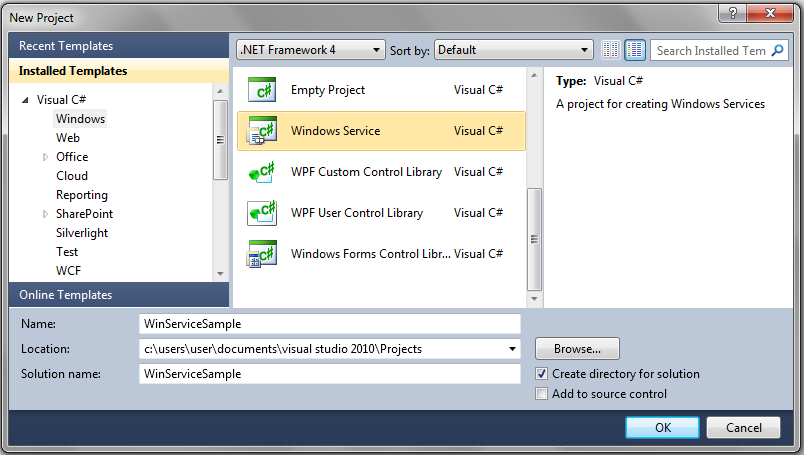Expand the SharePoint tree node

click(x=45, y=214)
